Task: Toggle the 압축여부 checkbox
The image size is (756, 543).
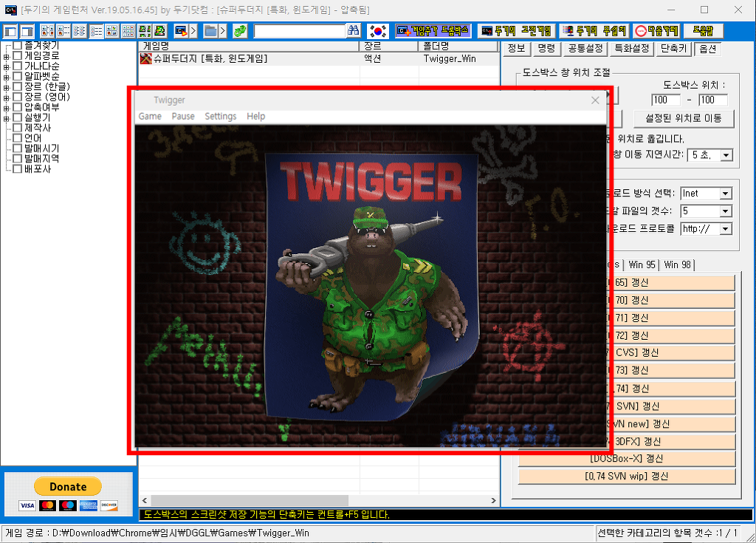Action: [x=18, y=106]
